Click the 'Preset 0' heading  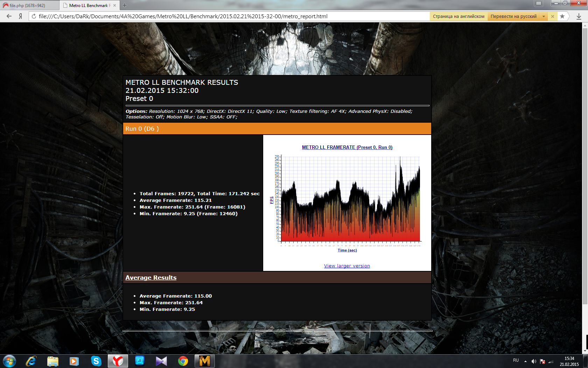(139, 98)
